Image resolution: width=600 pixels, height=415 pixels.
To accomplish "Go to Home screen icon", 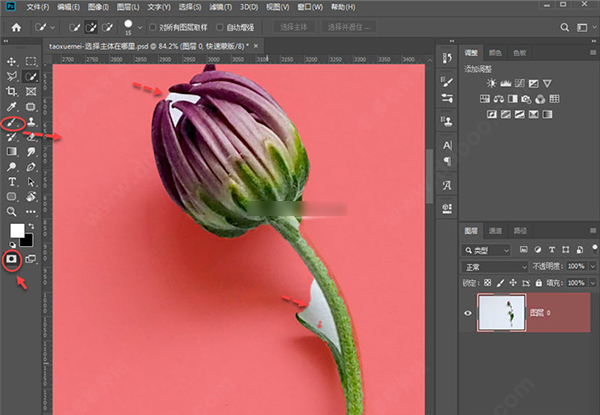I will pyautogui.click(x=16, y=27).
